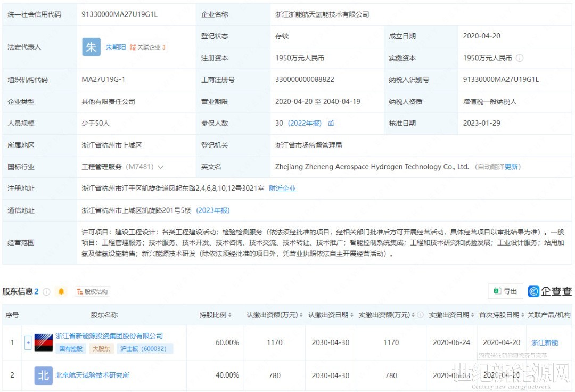The image size is (575, 392).
Task: Click the shareholder alert bell icon
Action: coord(61,291)
